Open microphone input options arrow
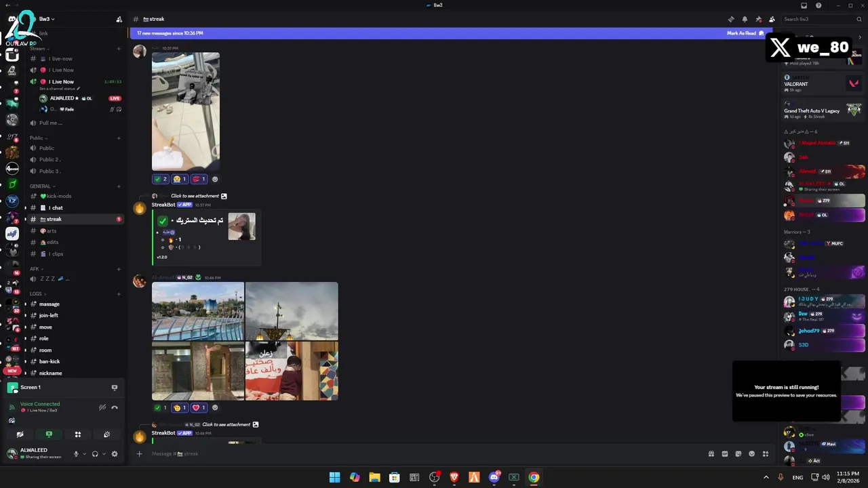Image resolution: width=868 pixels, height=488 pixels. pyautogui.click(x=84, y=453)
